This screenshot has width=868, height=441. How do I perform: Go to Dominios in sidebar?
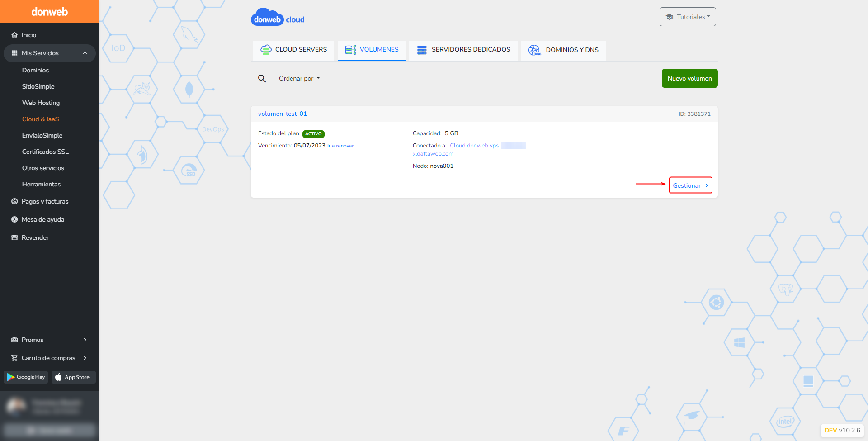click(35, 70)
